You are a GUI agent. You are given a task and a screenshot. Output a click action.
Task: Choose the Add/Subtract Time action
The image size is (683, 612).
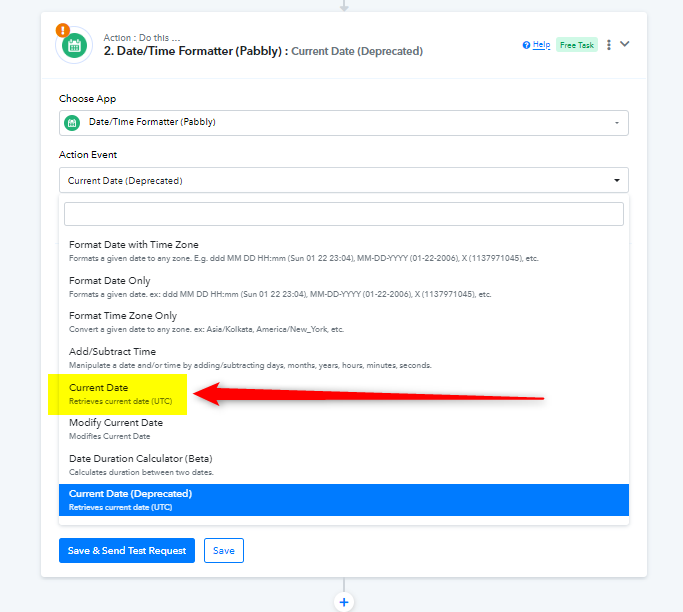344,358
